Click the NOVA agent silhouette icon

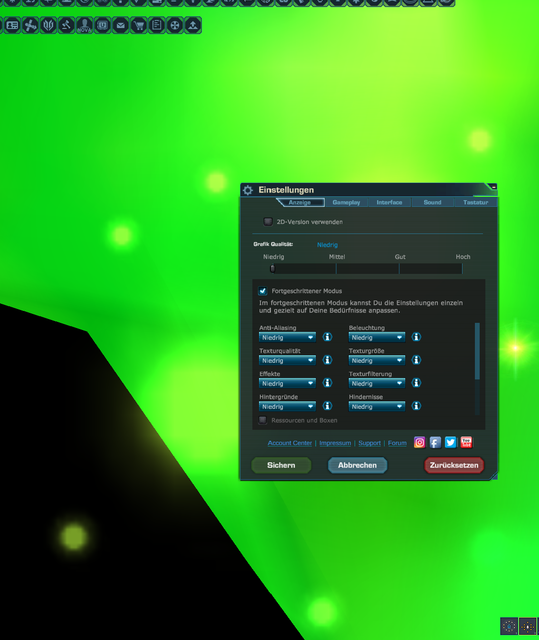[x=84, y=25]
